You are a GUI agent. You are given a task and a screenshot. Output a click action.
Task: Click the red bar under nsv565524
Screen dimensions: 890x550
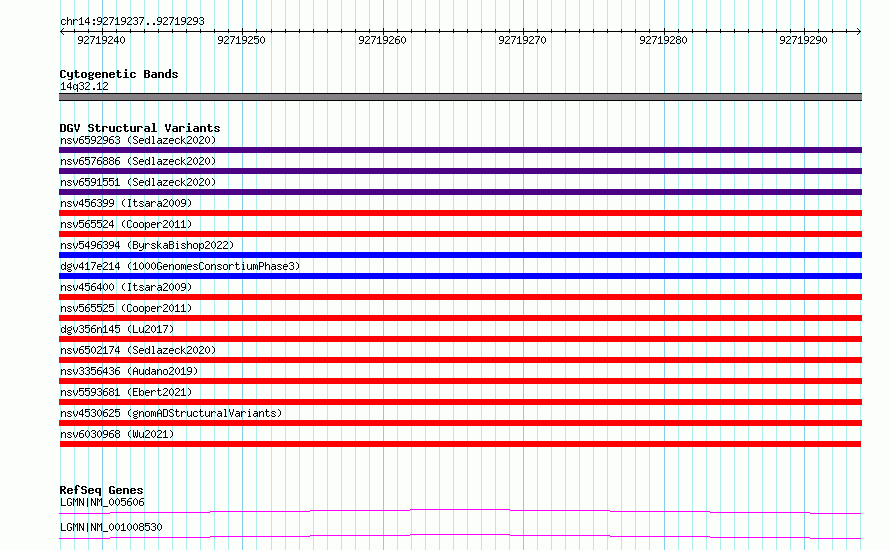tap(460, 234)
